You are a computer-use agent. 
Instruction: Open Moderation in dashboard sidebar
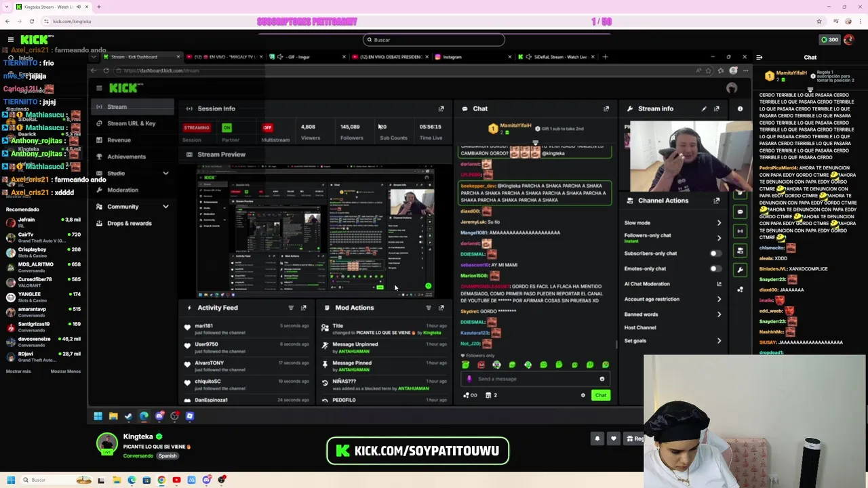coord(132,190)
